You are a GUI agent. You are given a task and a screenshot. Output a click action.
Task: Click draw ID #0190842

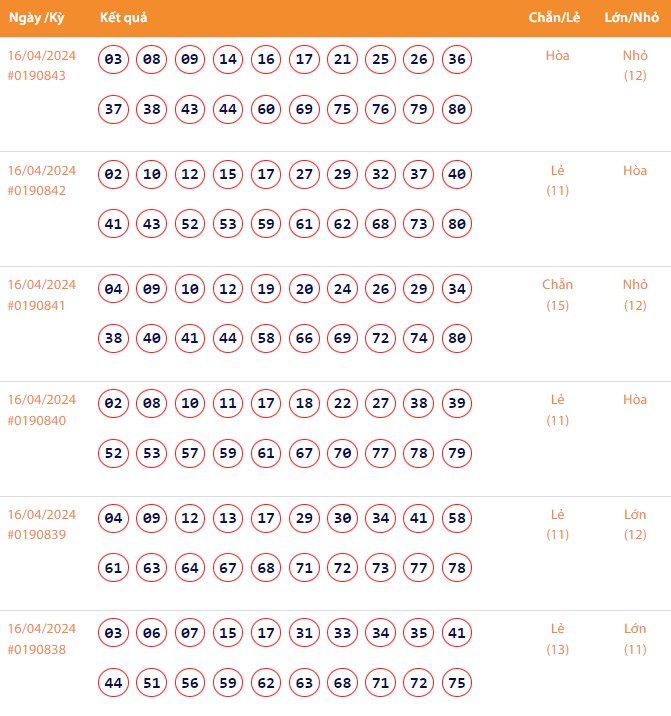pyautogui.click(x=36, y=191)
